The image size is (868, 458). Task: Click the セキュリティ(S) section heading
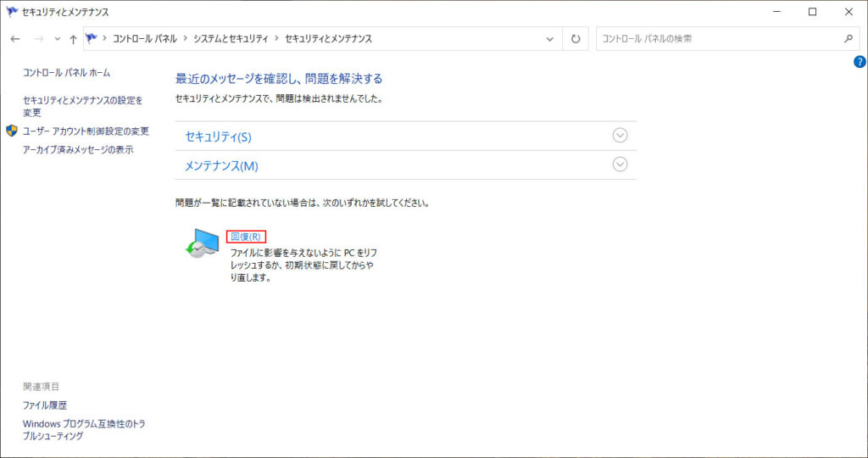(x=218, y=137)
